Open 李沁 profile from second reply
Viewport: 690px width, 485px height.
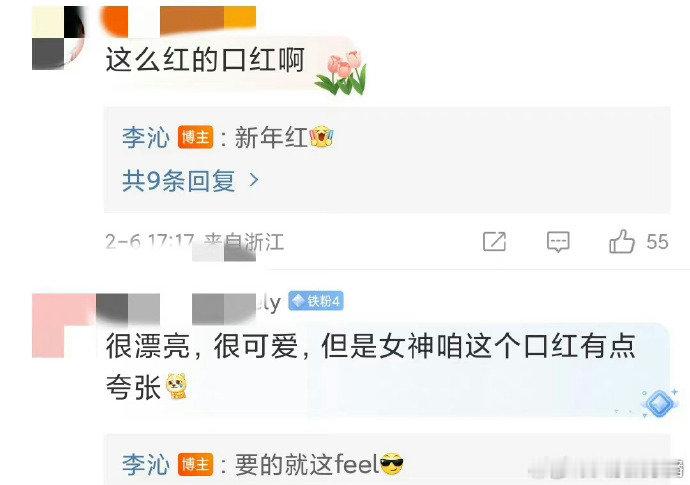(146, 464)
